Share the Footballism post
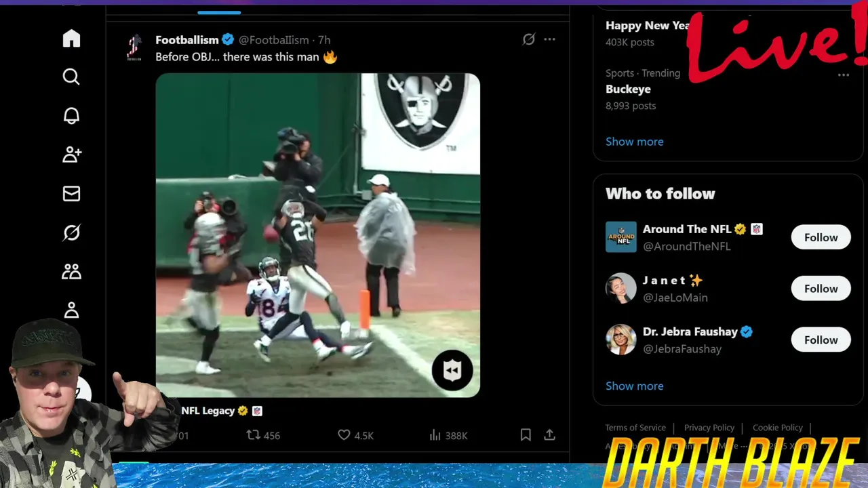 tap(550, 435)
